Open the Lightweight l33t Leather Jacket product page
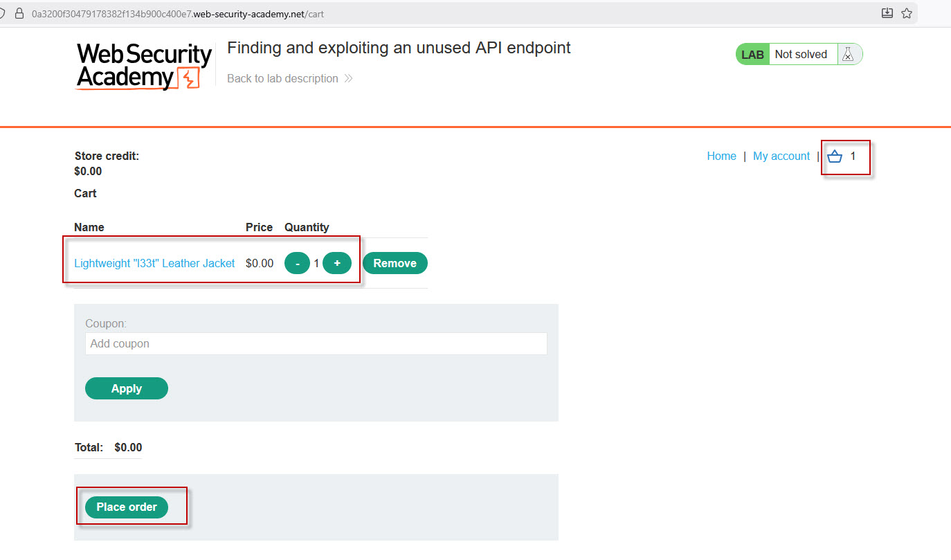Screen dimensions: 951x560 [154, 263]
